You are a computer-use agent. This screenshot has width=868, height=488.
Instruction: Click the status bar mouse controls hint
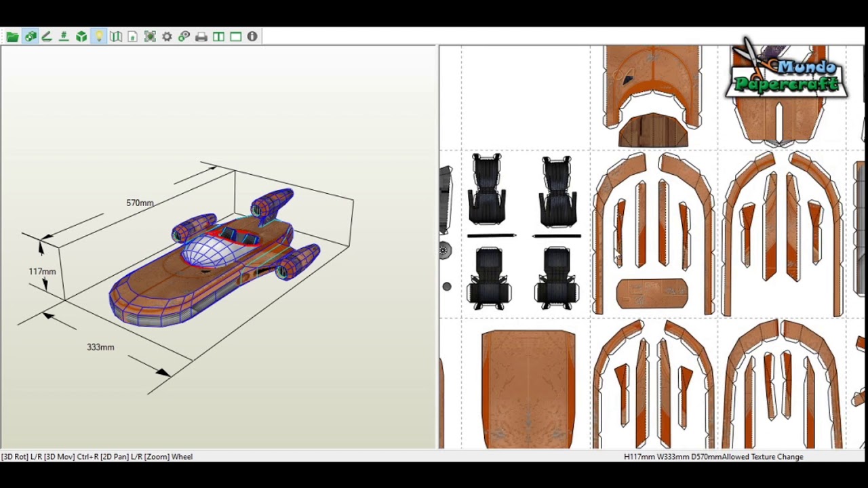(97, 457)
